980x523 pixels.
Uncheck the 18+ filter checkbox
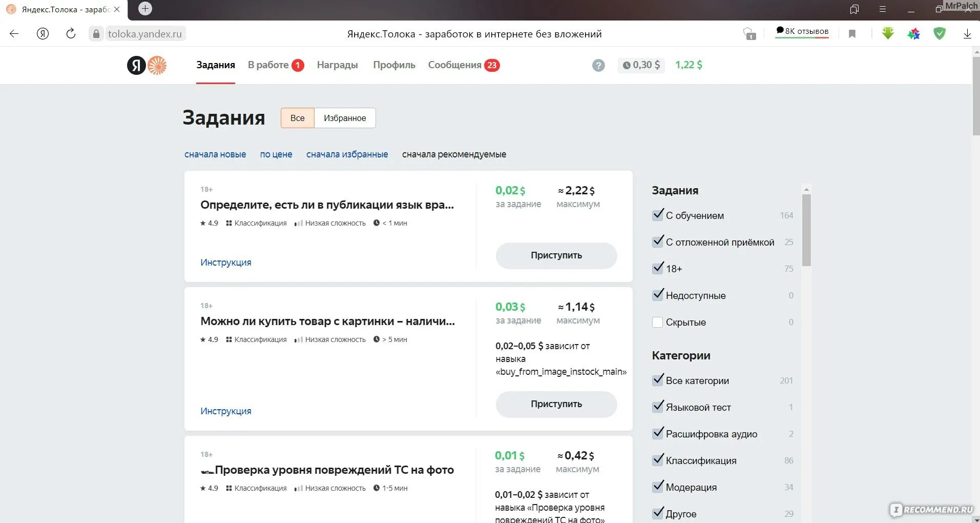pos(658,269)
